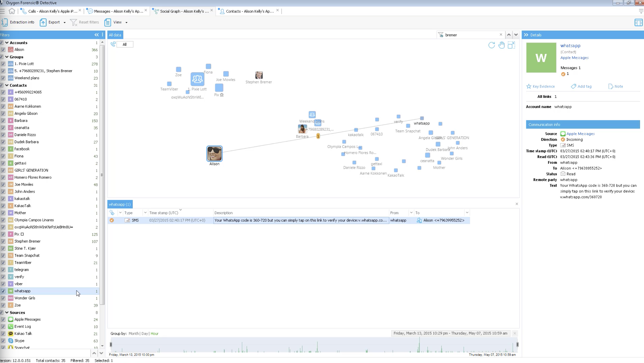Close the Social Graph tab

212,10
